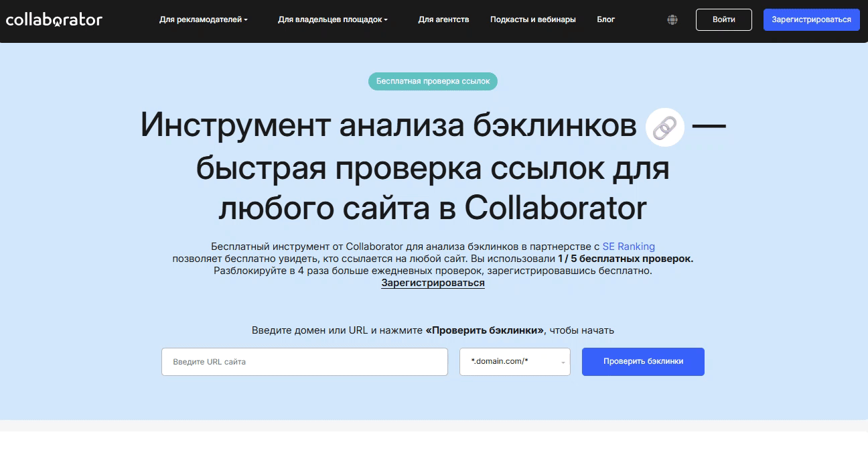
Task: Click the Collaborator logo
Action: click(54, 19)
